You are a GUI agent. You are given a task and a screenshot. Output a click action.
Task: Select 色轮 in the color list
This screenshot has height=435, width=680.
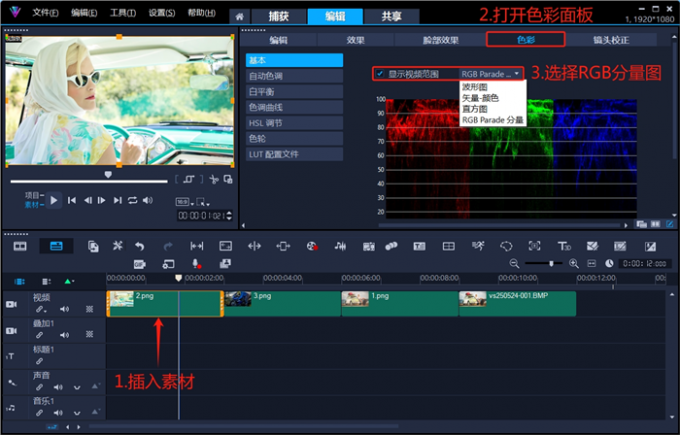(x=294, y=138)
